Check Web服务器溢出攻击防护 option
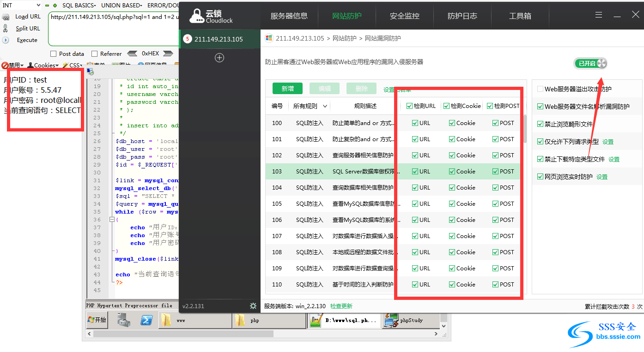 (x=540, y=89)
